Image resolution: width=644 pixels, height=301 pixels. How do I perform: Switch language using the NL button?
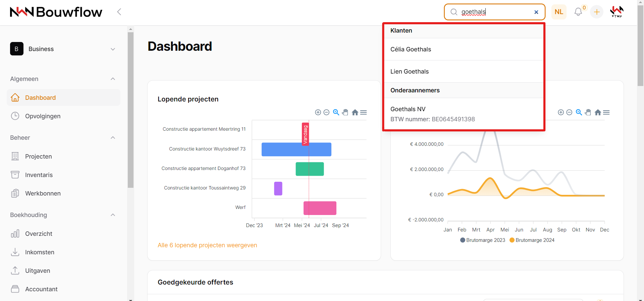[559, 12]
